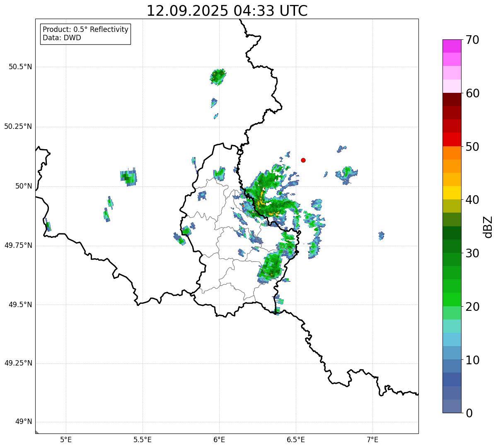The width and height of the screenshot is (498, 448).
Task: Click the orange colorbar segment near 50
Action: [452, 153]
